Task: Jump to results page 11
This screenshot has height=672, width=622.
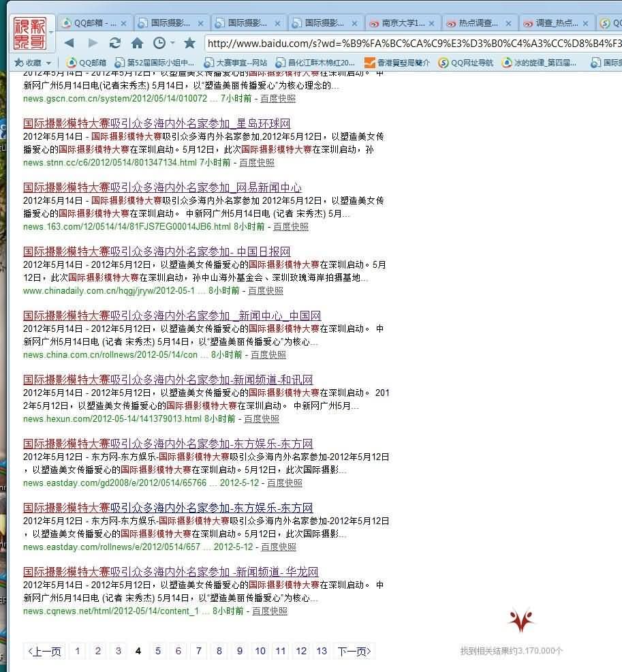Action: 281,652
